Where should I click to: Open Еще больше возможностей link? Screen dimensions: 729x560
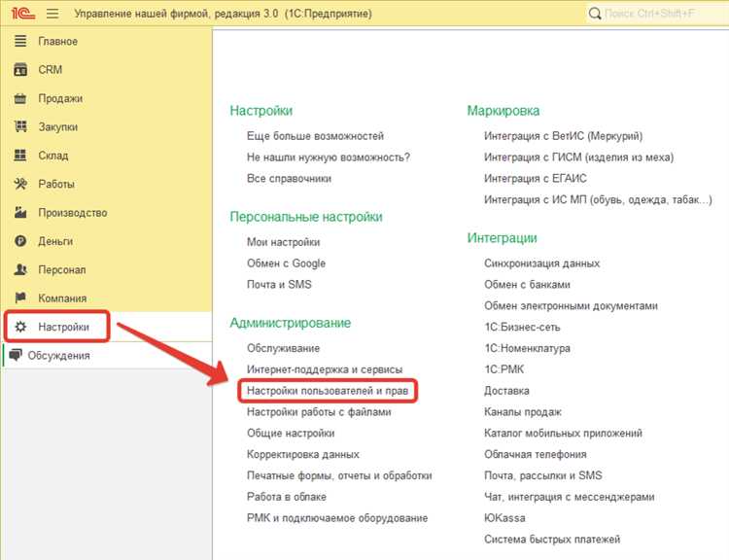coord(315,136)
